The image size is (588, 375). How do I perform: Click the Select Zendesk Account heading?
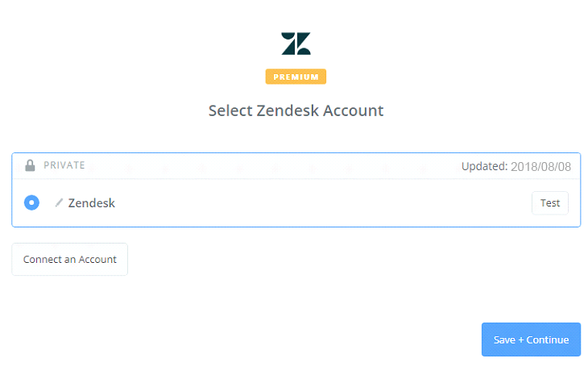[296, 110]
